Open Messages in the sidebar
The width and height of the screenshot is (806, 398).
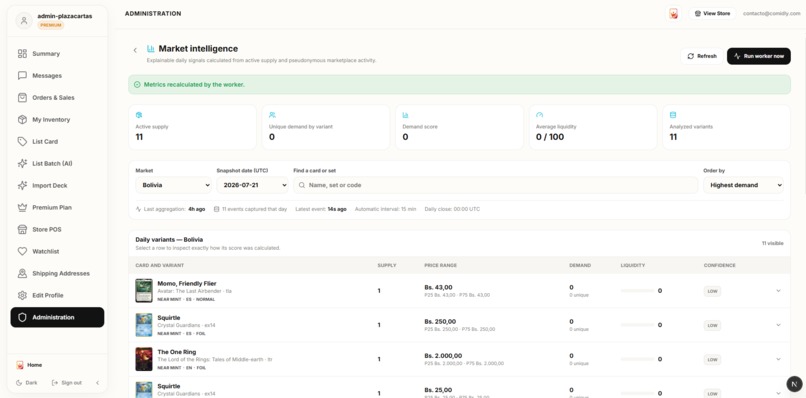[57, 76]
